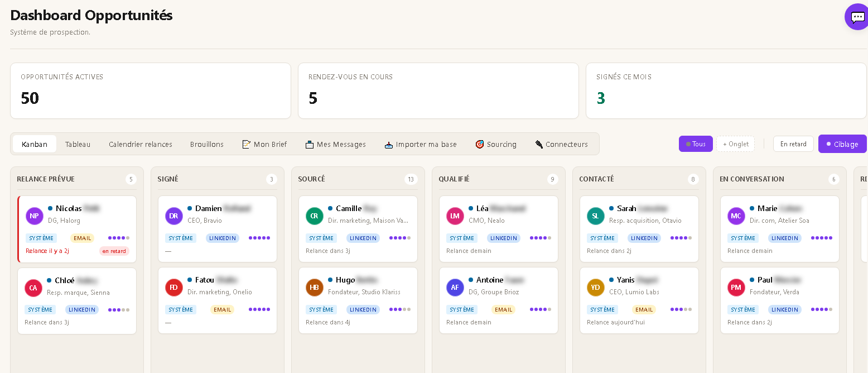The width and height of the screenshot is (868, 373).
Task: Click the CR avatar on Camille card
Action: (315, 216)
